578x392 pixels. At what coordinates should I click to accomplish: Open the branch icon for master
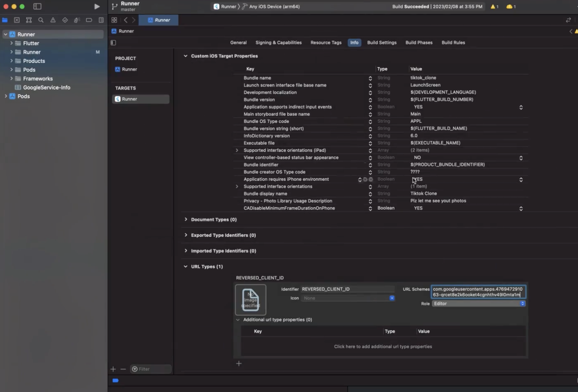(114, 7)
